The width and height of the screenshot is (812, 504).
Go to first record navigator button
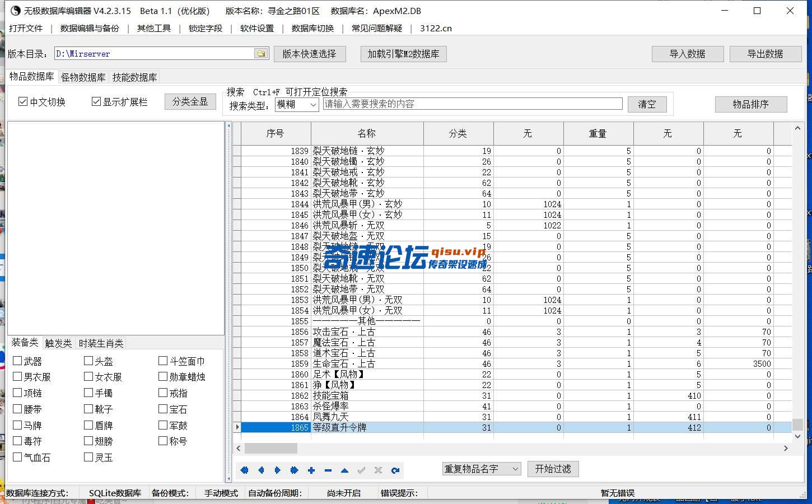[x=244, y=470]
